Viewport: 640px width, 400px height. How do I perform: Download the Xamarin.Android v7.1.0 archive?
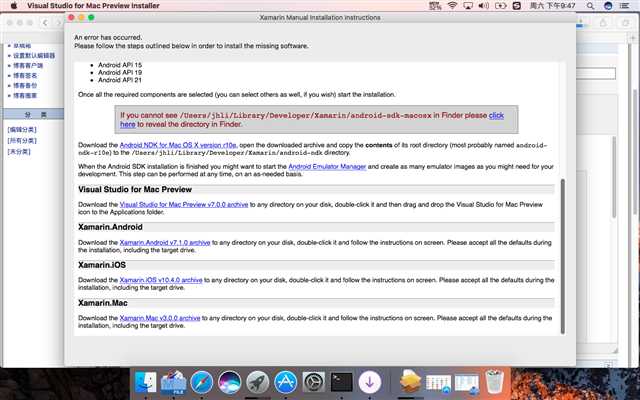point(165,242)
